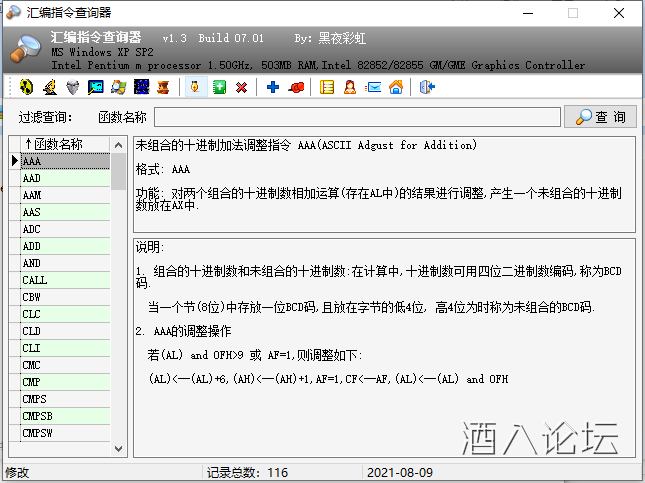This screenshot has width=645, height=483.
Task: Click the blue plus sign icon
Action: (273, 87)
